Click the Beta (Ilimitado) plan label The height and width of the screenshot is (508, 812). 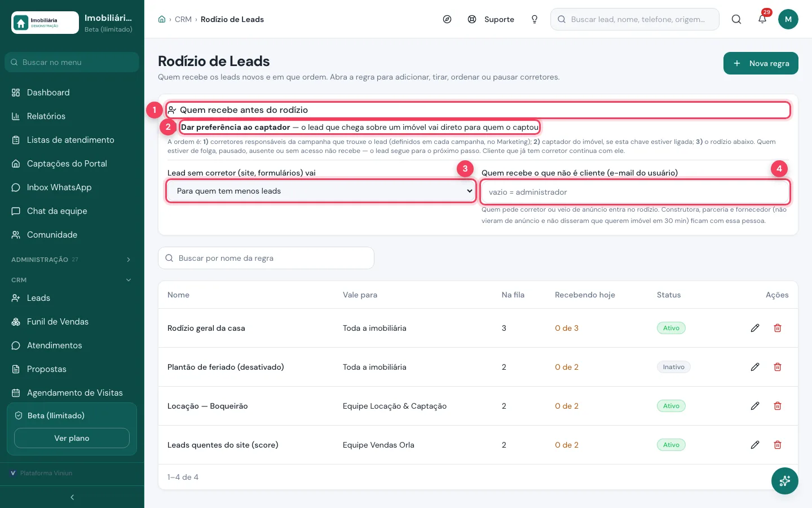56,415
